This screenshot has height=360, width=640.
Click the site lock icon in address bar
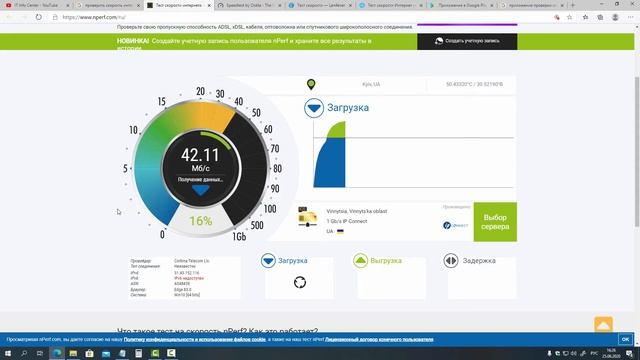click(55, 17)
